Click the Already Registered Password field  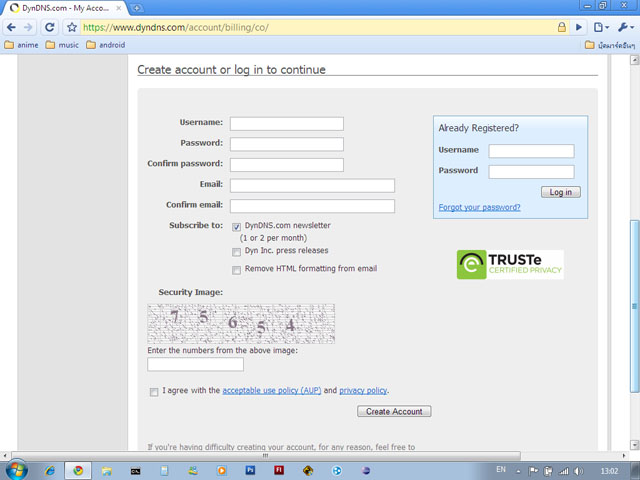pyautogui.click(x=531, y=172)
